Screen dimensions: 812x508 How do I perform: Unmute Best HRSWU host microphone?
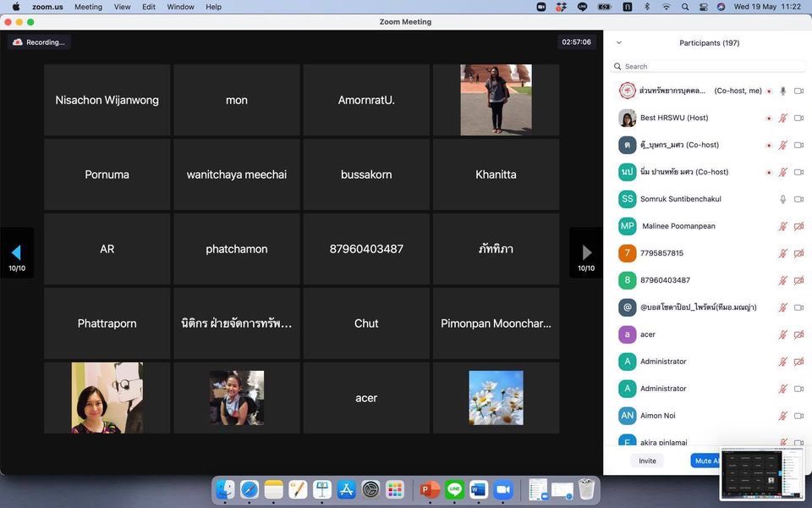click(783, 118)
